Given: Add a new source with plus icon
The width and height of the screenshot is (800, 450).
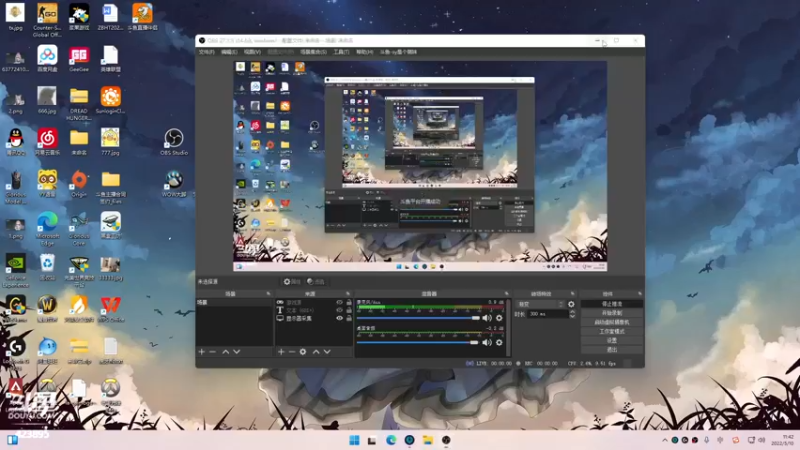Looking at the screenshot, I should pos(281,352).
